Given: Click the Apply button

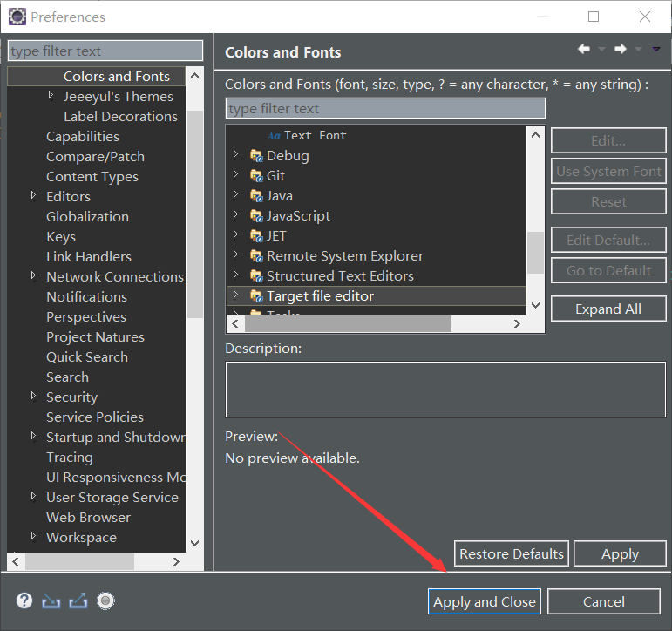Looking at the screenshot, I should click(620, 553).
